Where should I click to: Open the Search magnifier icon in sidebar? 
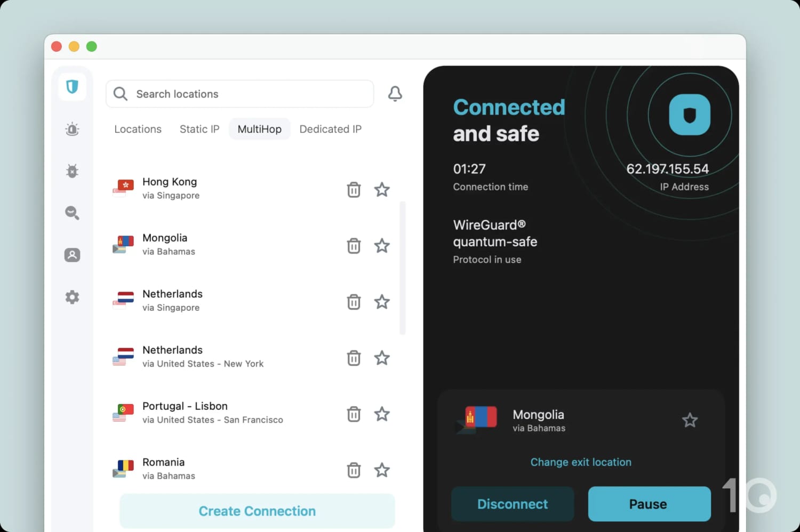click(72, 213)
